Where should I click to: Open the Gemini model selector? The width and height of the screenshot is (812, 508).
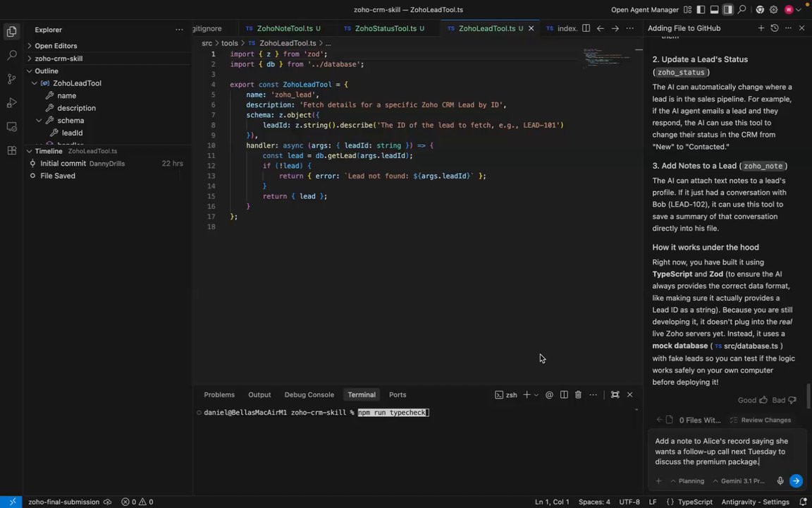point(739,481)
